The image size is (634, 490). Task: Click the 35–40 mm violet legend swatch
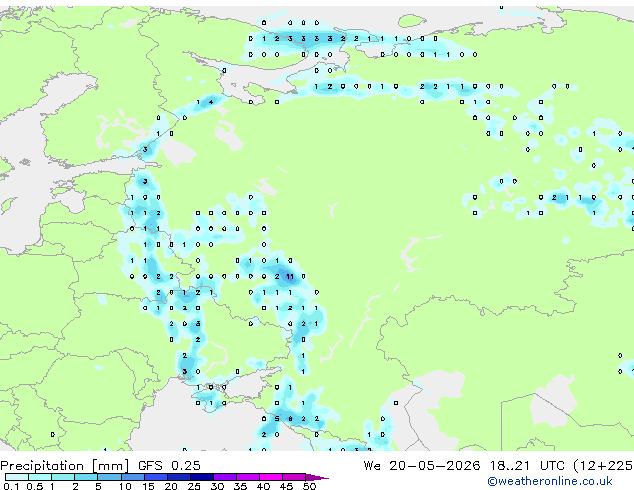pos(248,477)
